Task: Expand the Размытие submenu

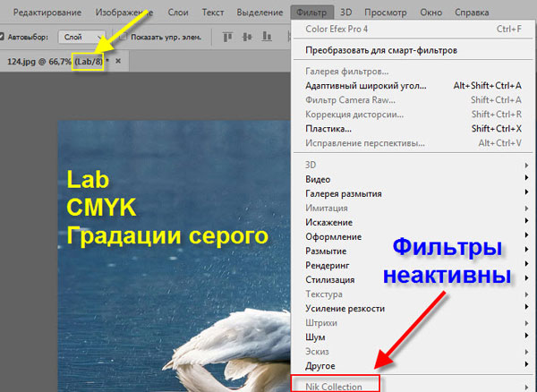Action: click(413, 251)
